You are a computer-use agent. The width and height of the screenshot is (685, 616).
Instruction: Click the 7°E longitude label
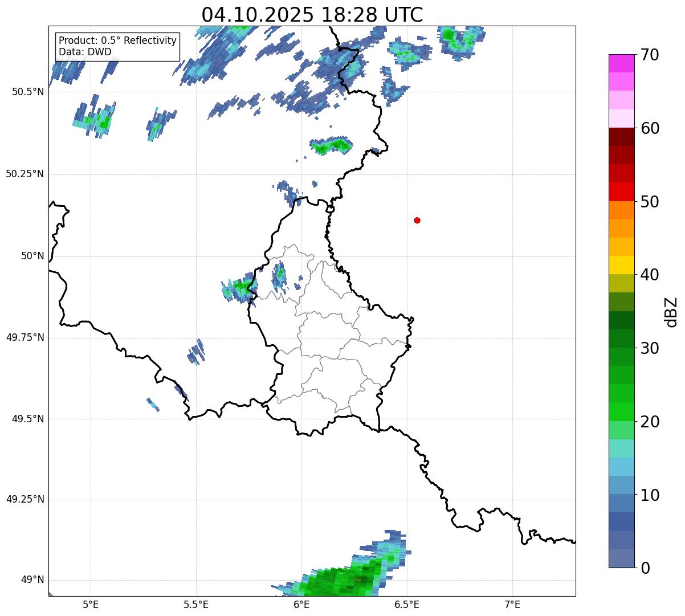point(513,604)
